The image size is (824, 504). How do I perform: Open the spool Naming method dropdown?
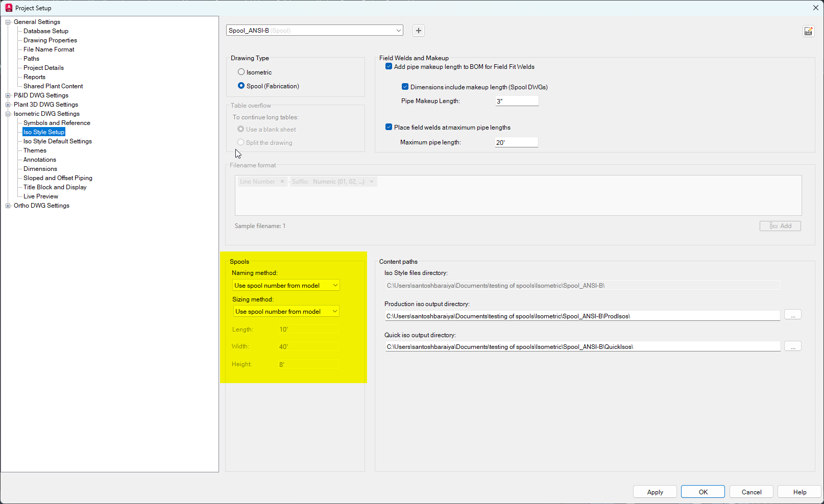[x=335, y=285]
